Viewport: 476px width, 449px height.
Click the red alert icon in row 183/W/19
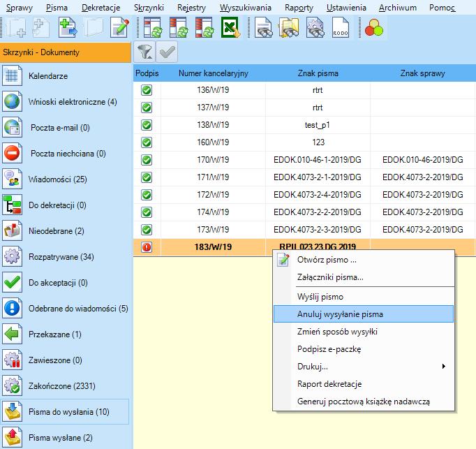point(147,247)
